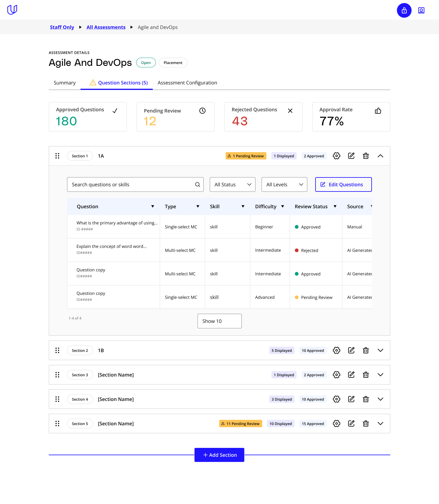Viewport: 439px width, 504px height.
Task: Click the thumbs-up Approval Rate icon
Action: coord(378,111)
